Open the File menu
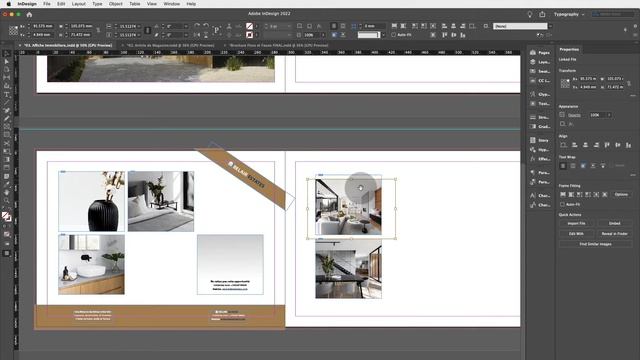The width and height of the screenshot is (640, 360). pos(47,4)
